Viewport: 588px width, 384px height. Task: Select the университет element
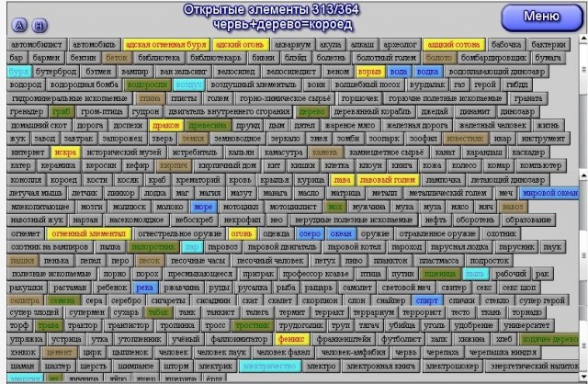[526, 325]
